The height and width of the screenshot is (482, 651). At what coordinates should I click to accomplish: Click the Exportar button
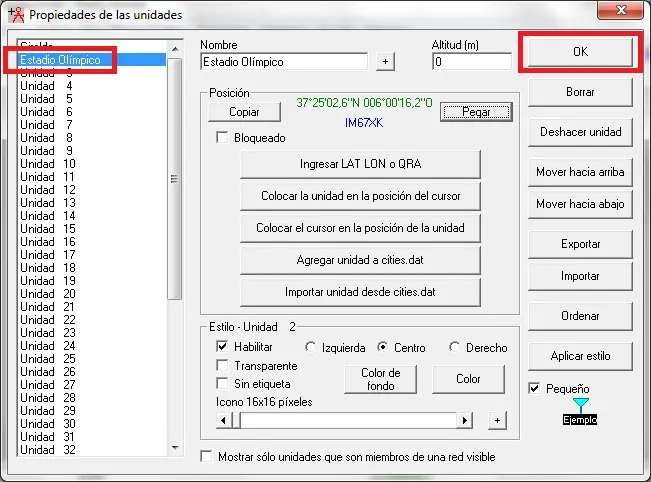pos(580,244)
